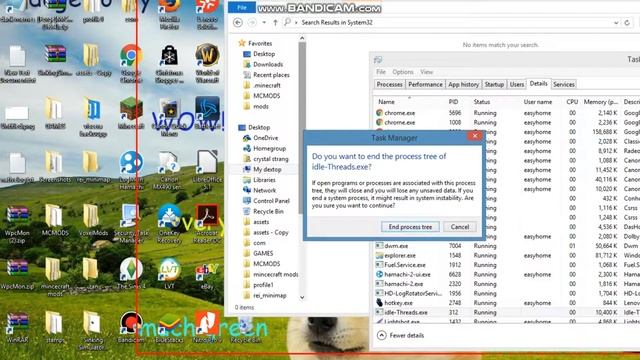
Task: Select LogMeIn Hamachi desktop icon
Action: coord(131,171)
